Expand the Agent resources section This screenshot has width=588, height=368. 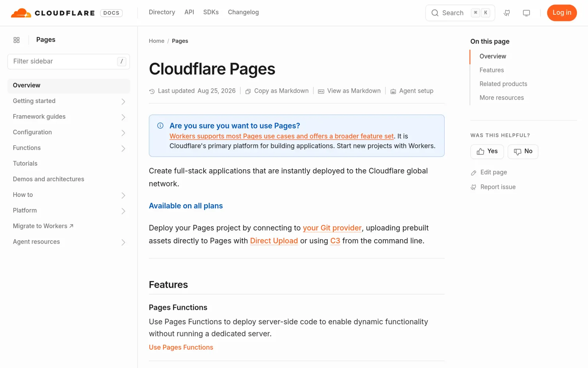[123, 242]
